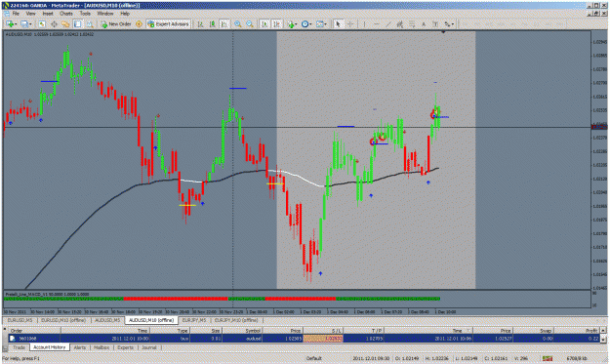Image resolution: width=610 pixels, height=364 pixels.
Task: Open the Tools menu
Action: coord(85,14)
